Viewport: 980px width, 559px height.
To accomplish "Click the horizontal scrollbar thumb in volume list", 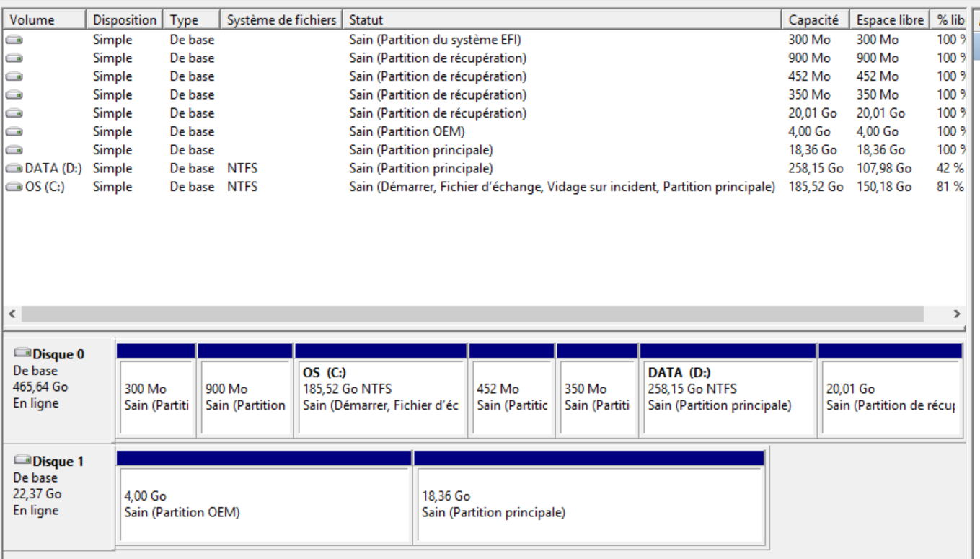I will point(472,314).
